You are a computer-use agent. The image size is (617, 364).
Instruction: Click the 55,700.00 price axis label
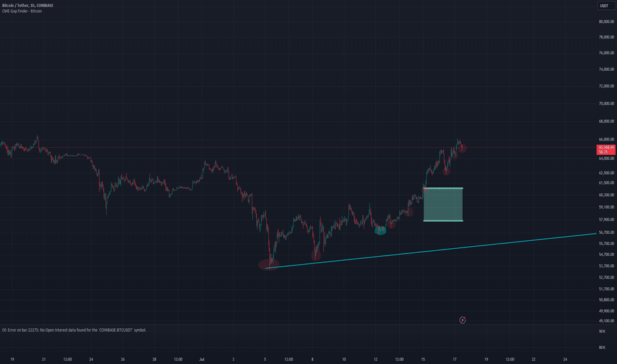tap(606, 244)
